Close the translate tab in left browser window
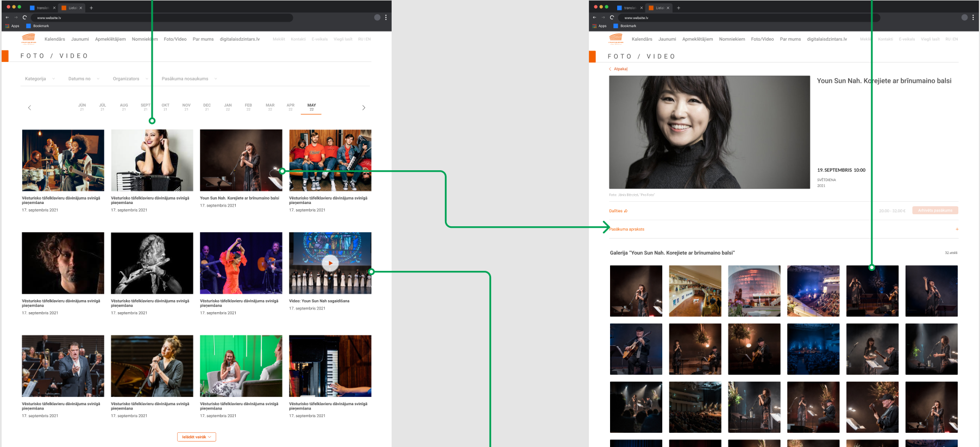The image size is (980, 447). 54,8
